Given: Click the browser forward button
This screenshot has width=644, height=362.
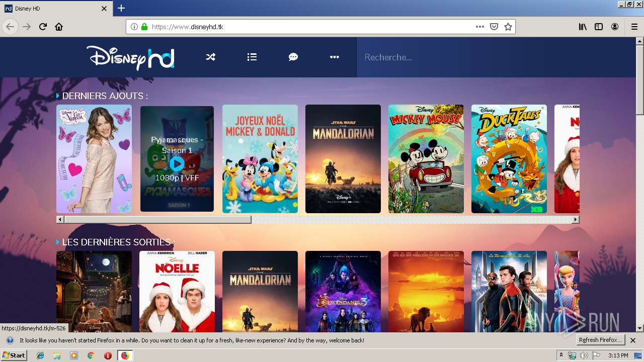Looking at the screenshot, I should [27, 27].
